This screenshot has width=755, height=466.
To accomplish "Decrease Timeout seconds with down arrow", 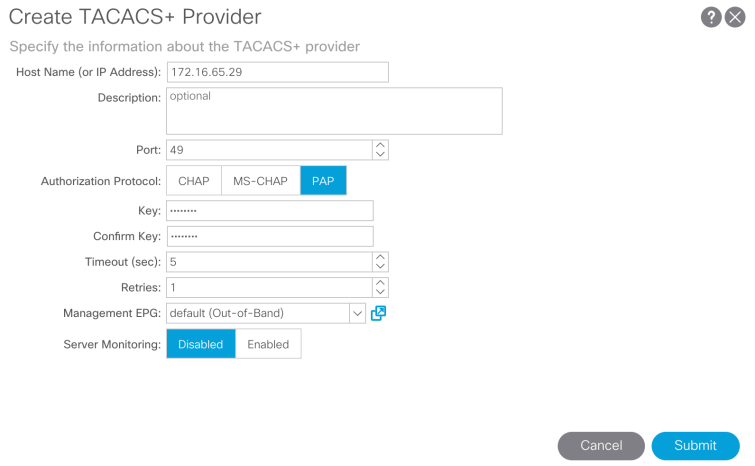I will pyautogui.click(x=380, y=267).
